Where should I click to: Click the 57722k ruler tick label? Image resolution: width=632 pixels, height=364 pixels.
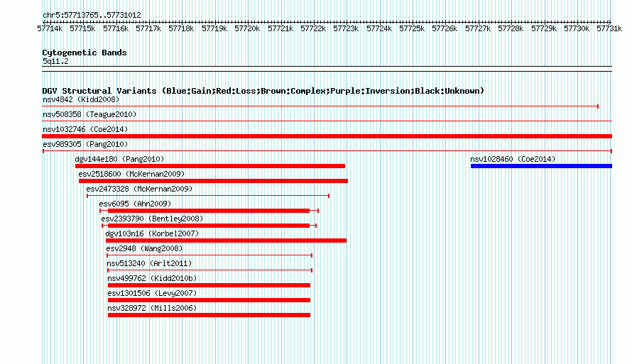(313, 28)
